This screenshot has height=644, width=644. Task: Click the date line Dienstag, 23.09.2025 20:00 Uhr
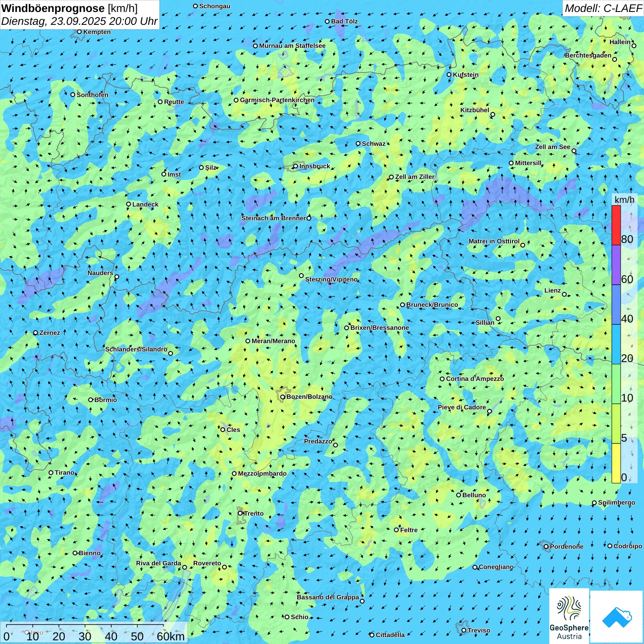[79, 21]
